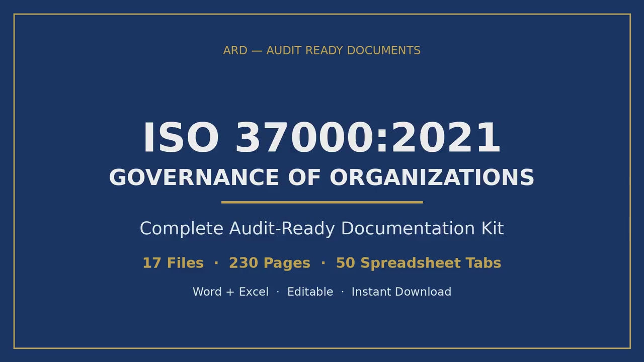Click the 'Editable' text
This screenshot has width=644, height=362.
tap(310, 292)
